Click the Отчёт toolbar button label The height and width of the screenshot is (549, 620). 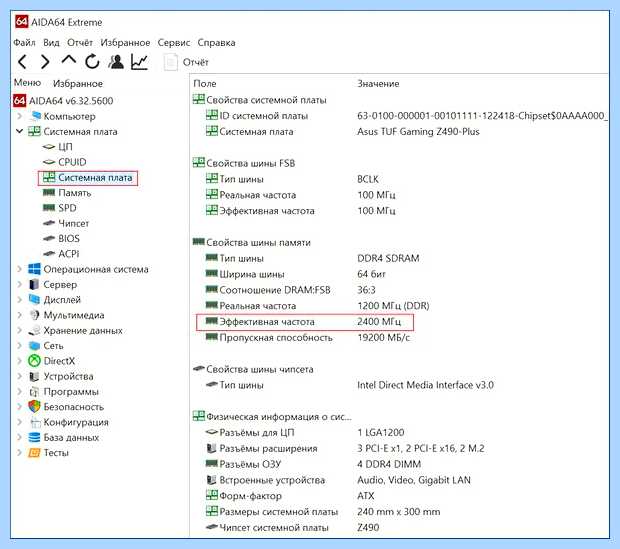[x=195, y=62]
